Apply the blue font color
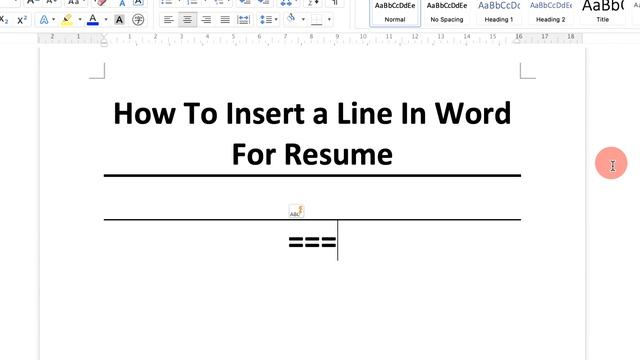This screenshot has height=360, width=640. pos(93,20)
